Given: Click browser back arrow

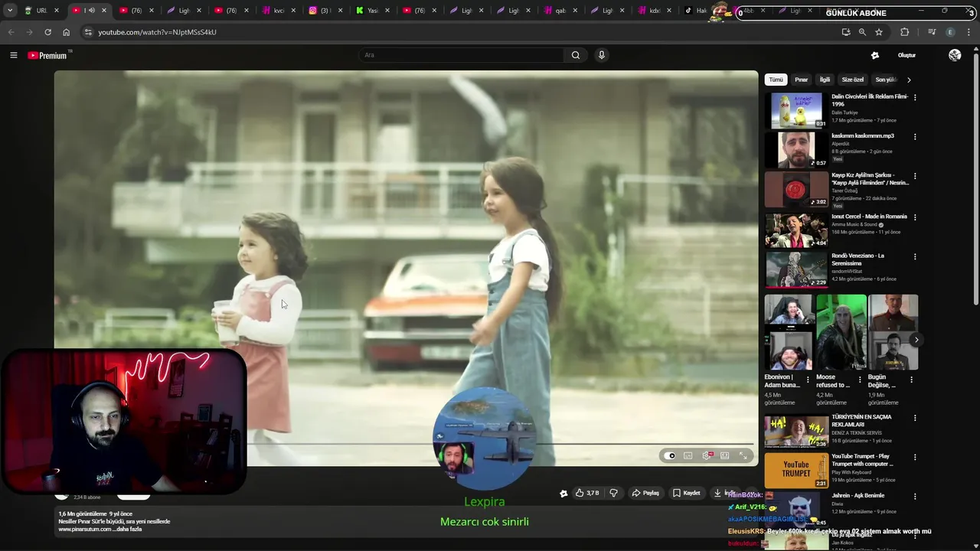Looking at the screenshot, I should [11, 32].
